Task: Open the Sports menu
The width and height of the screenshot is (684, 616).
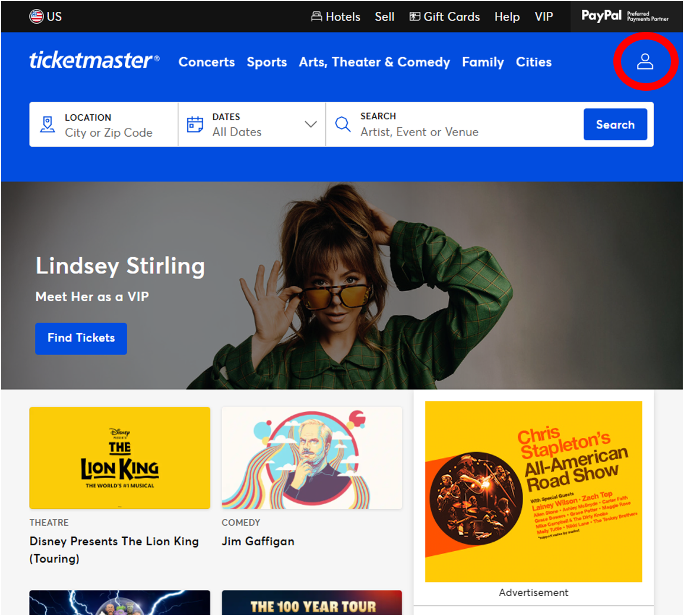Action: coord(267,62)
